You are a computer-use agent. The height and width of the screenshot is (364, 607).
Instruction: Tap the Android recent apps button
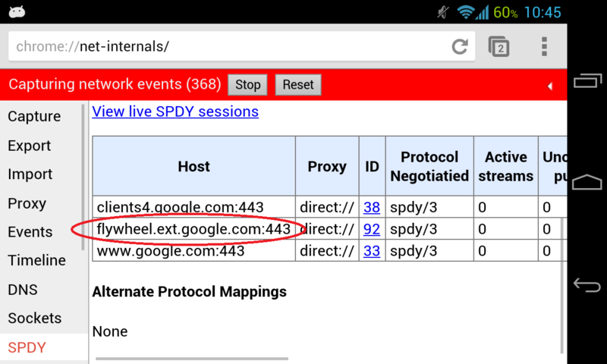(x=587, y=81)
